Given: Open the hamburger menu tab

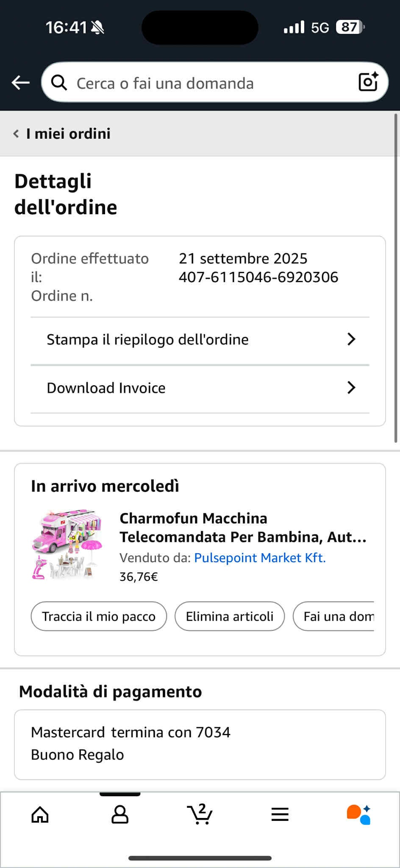Looking at the screenshot, I should pyautogui.click(x=280, y=815).
